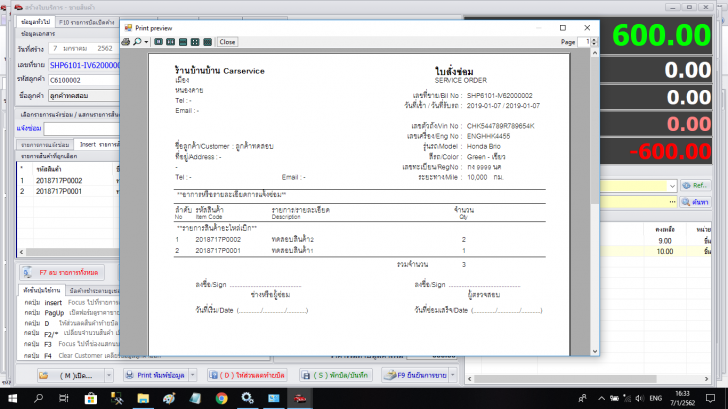The image size is (728, 409).
Task: Select row 2018717P0001 in item list
Action: pyautogui.click(x=68, y=191)
